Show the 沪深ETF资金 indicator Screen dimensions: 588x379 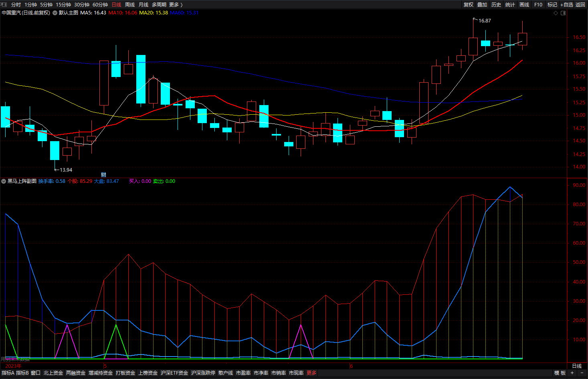point(174,373)
